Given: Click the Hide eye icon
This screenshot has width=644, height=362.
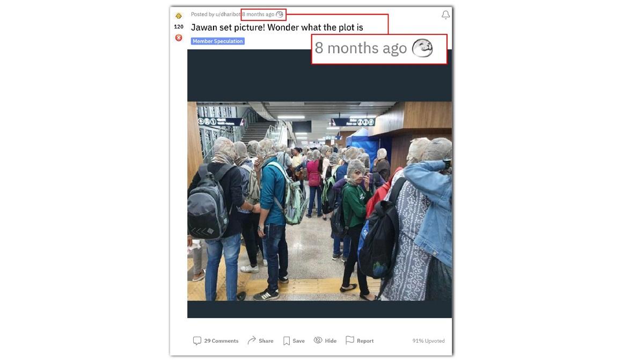Looking at the screenshot, I should (318, 340).
